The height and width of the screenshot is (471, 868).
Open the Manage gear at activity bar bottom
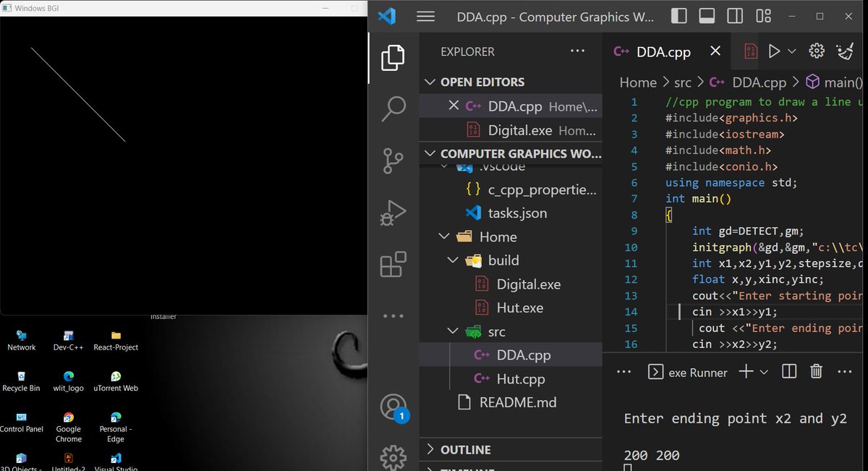point(393,457)
